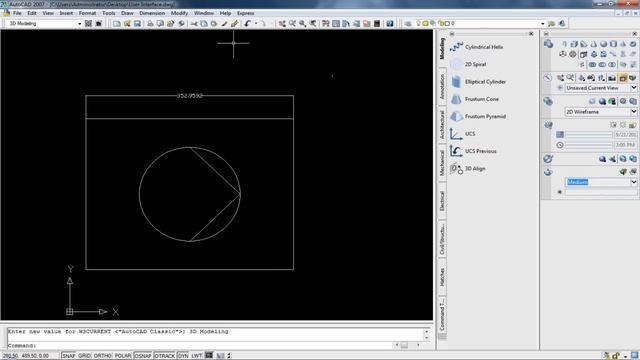The height and width of the screenshot is (360, 640).
Task: Switch to the Architectural palette tab
Action: [x=442, y=125]
